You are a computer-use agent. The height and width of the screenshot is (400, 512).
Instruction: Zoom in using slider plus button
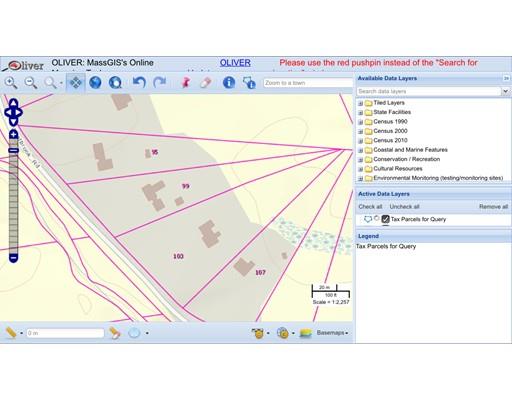[x=13, y=134]
